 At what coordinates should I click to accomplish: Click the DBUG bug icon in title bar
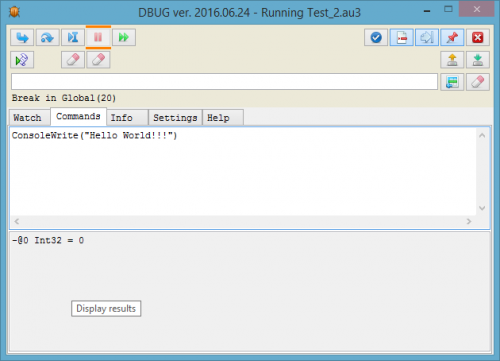15,12
